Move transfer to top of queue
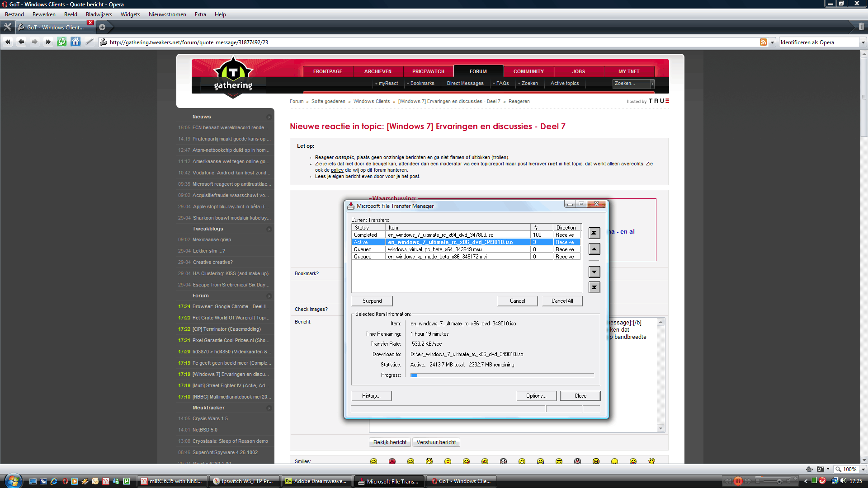The height and width of the screenshot is (488, 868). pos(594,233)
